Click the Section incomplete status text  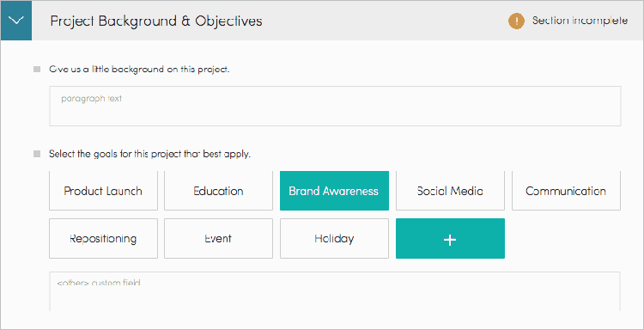point(580,21)
